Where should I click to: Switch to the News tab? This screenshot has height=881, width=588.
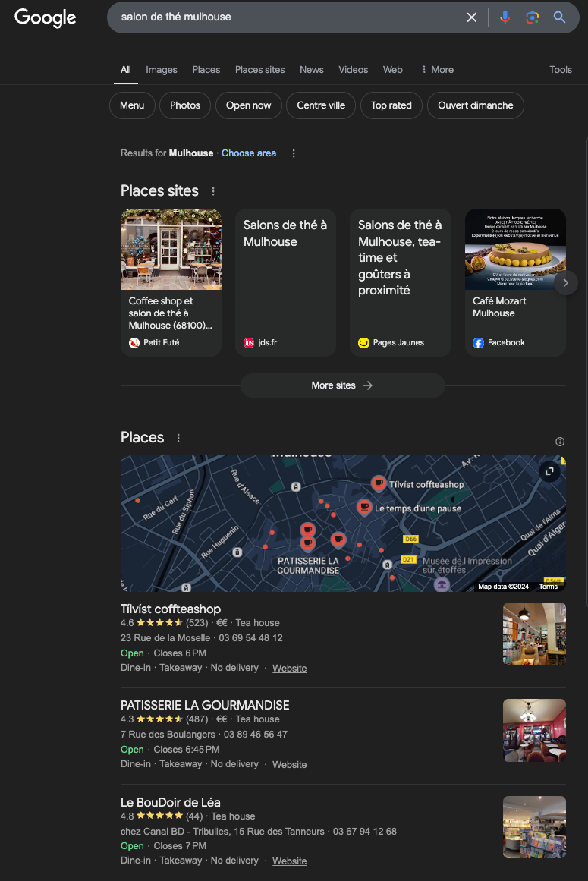click(x=312, y=70)
